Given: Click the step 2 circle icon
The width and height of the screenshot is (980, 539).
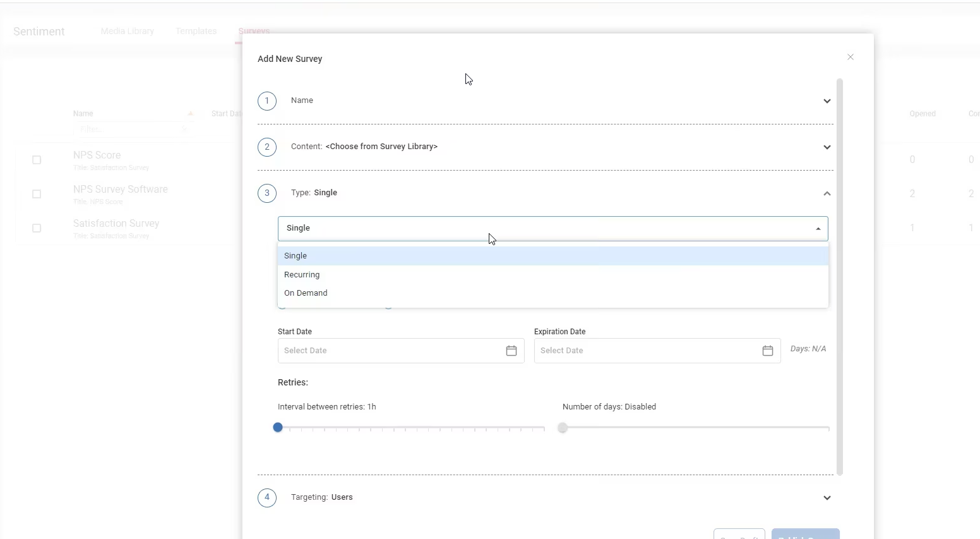Looking at the screenshot, I should pos(267,147).
